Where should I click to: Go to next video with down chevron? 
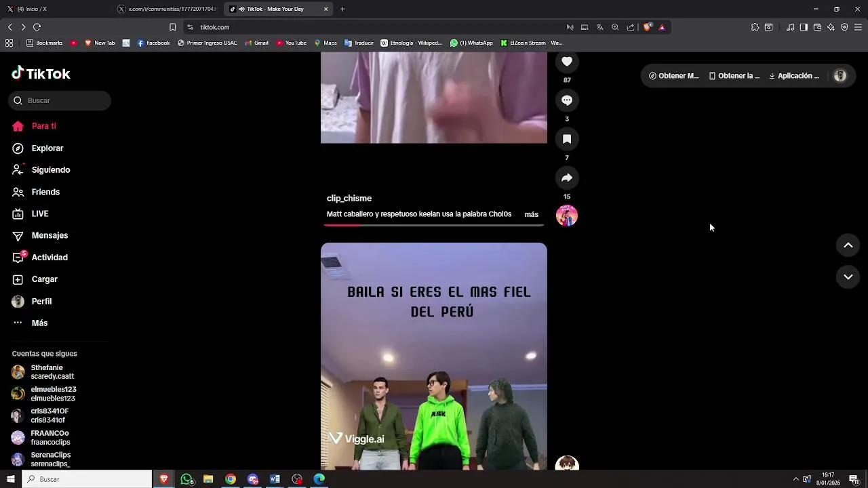tap(848, 277)
